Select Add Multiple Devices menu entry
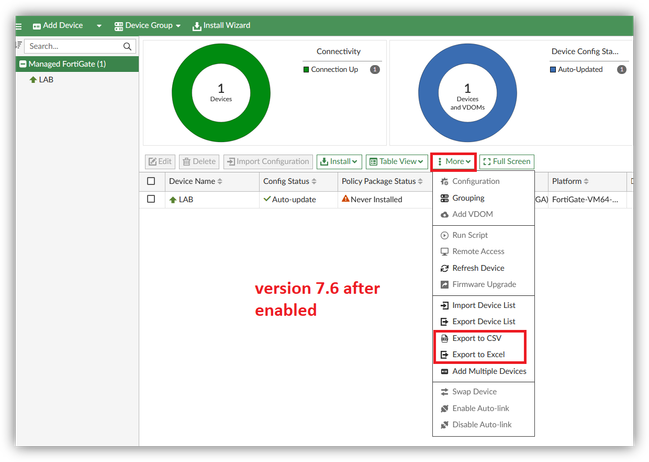The image size is (649, 462). 483,371
